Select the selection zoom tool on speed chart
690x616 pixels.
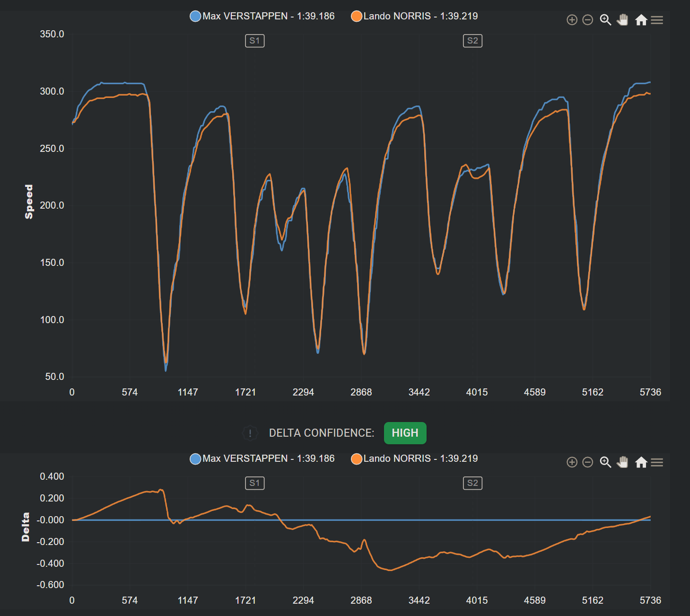[605, 20]
